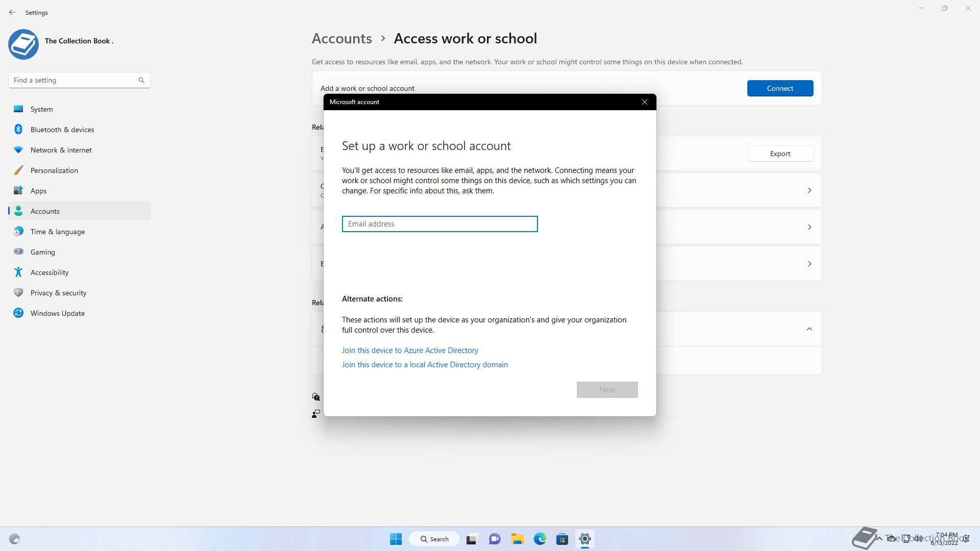
Task: Expand the row below the Export row
Action: tap(810, 190)
